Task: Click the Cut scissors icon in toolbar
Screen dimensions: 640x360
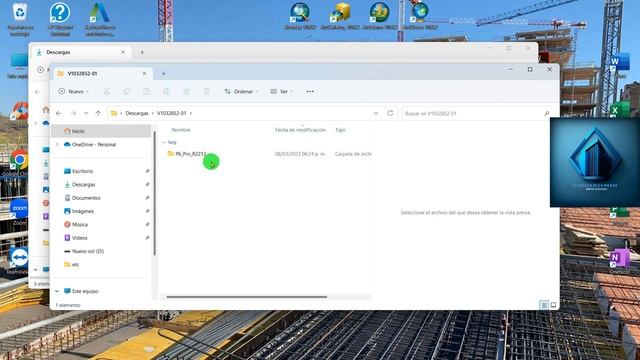Action: point(107,91)
